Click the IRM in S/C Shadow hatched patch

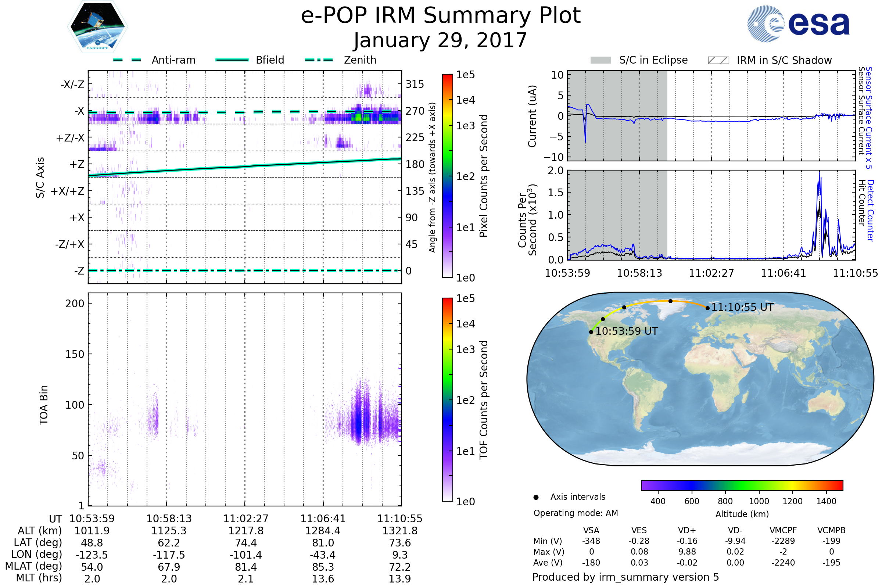point(718,60)
